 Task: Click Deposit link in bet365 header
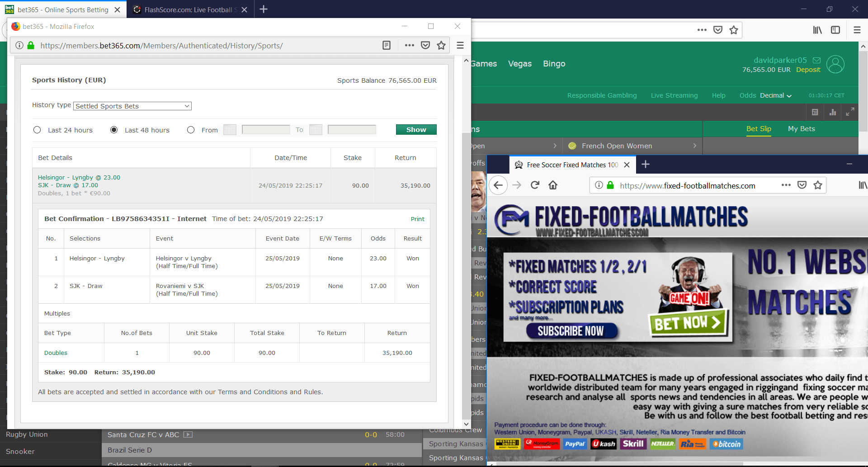[x=808, y=70]
